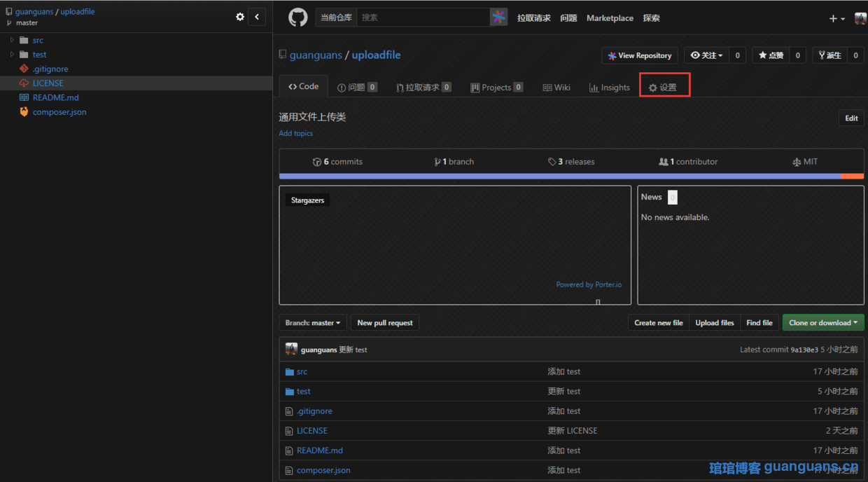This screenshot has height=482, width=868.
Task: Open Marketplace in the top navigation
Action: [x=610, y=18]
